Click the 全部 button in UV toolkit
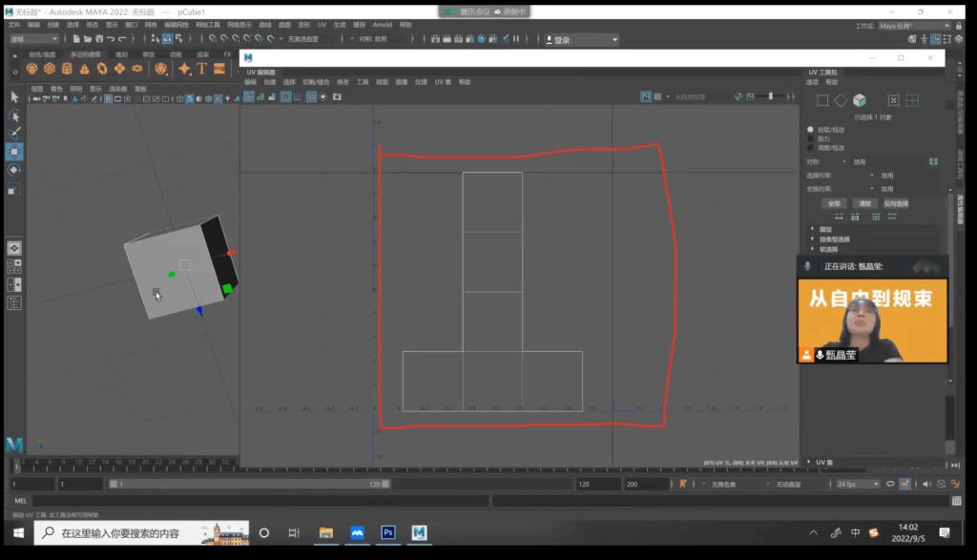This screenshot has height=560, width=977. (x=834, y=203)
